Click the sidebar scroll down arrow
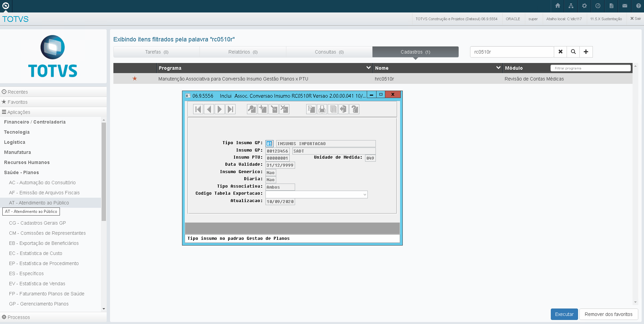The height and width of the screenshot is (324, 644). click(x=104, y=309)
